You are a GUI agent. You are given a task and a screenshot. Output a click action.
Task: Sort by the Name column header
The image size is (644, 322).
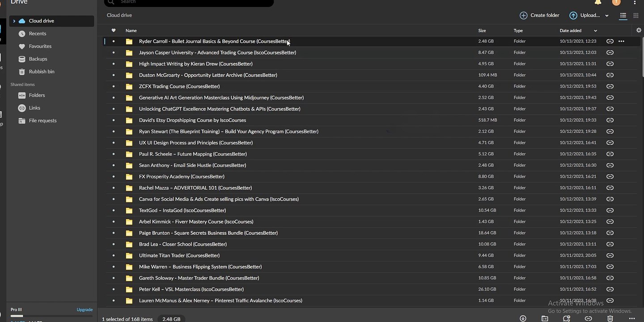pyautogui.click(x=131, y=30)
